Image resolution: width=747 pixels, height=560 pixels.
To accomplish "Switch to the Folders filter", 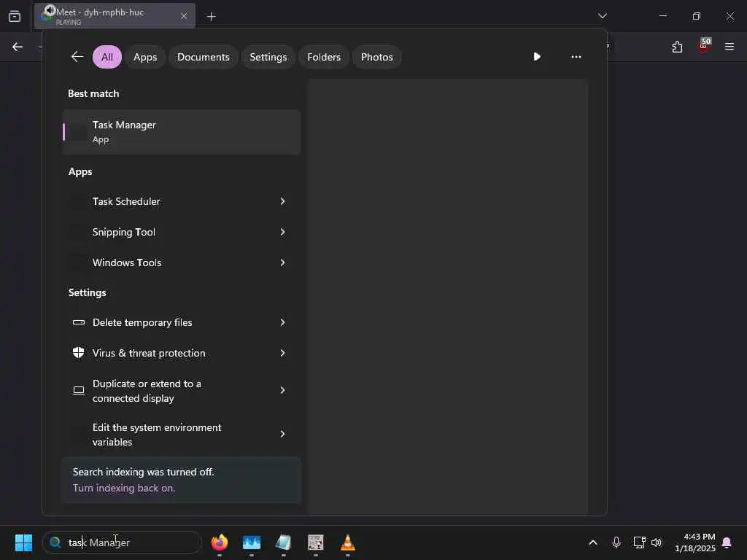I will point(324,57).
